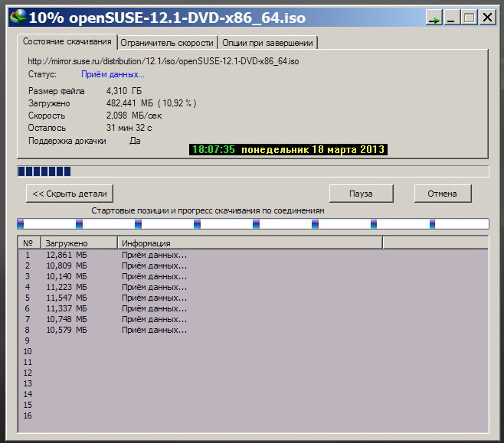
Task: Select connection 7 row with 10,748 МБ
Action: (x=253, y=319)
